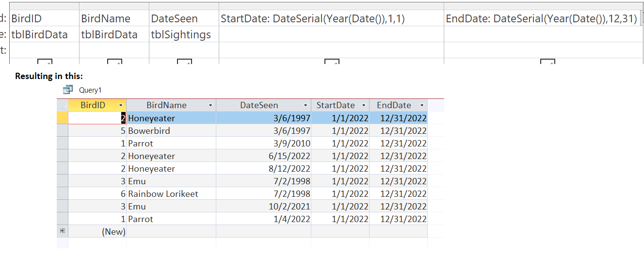This screenshot has width=644, height=257.
Task: Click the StartDate column header label
Action: coord(336,105)
